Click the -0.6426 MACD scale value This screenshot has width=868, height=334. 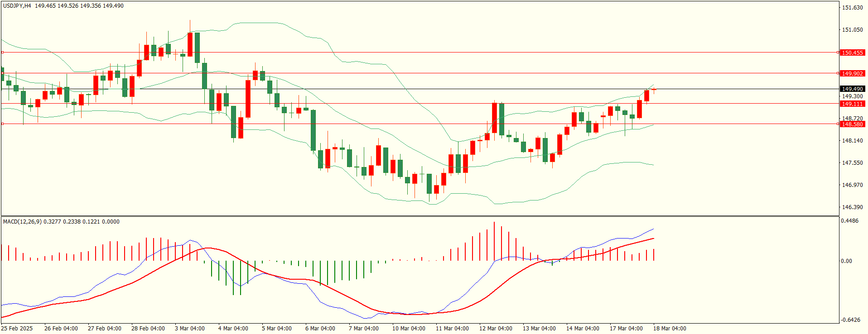(850, 320)
